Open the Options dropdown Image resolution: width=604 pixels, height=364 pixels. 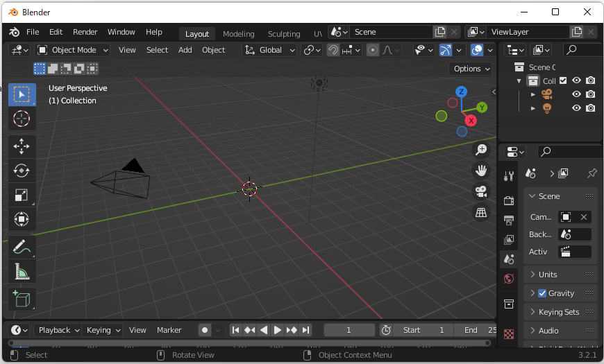pos(470,69)
